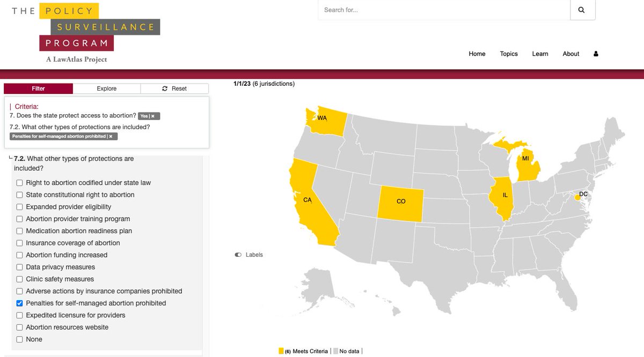The width and height of the screenshot is (644, 357).
Task: Remove the Yes criteria tag
Action: (x=153, y=116)
